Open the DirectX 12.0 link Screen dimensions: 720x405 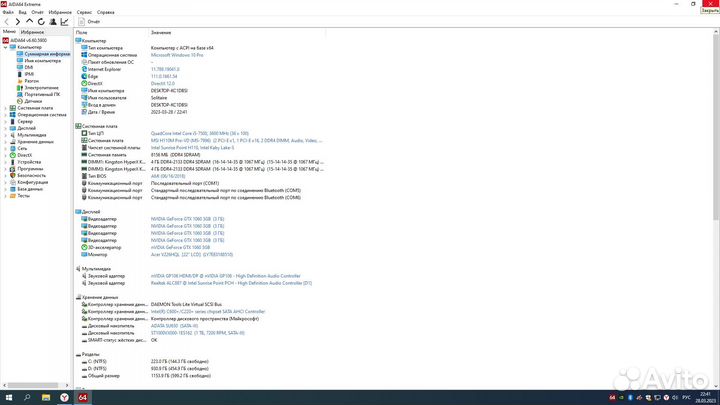[x=163, y=84]
